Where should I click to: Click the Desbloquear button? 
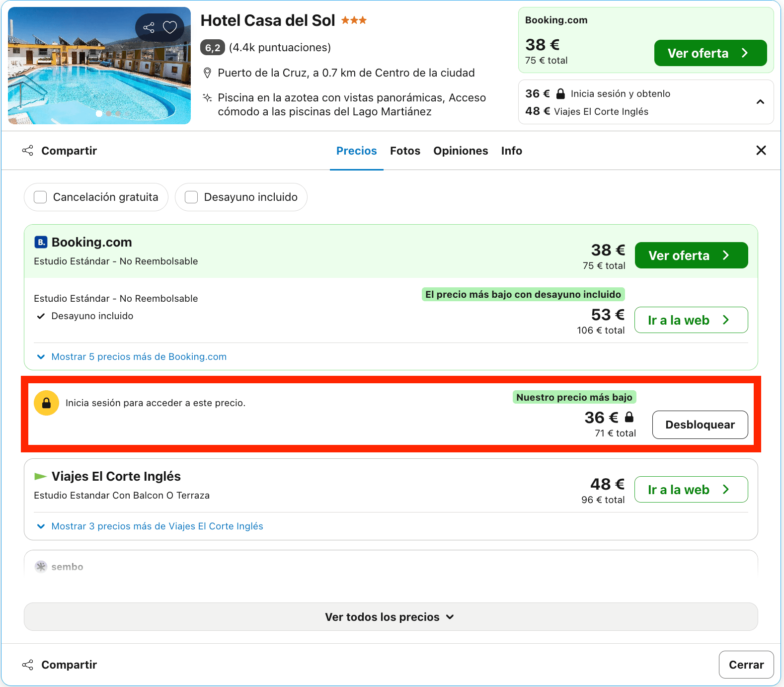700,425
